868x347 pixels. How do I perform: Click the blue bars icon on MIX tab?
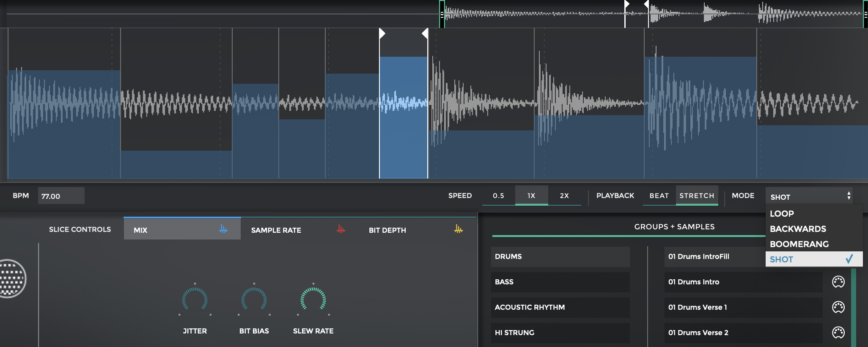pyautogui.click(x=223, y=229)
